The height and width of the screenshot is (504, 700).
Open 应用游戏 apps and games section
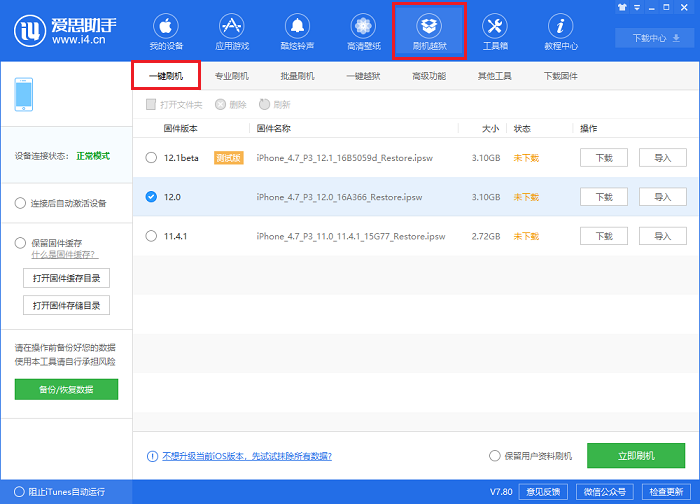[x=232, y=32]
